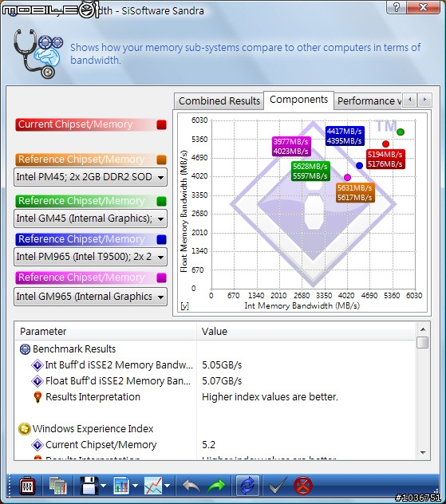446x504 pixels.
Task: Open the line graph icon dropdown arrow
Action: [168, 486]
